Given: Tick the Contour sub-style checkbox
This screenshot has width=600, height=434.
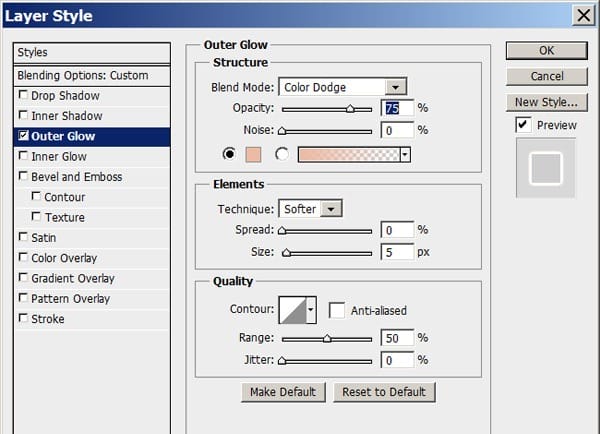Looking at the screenshot, I should (36, 196).
